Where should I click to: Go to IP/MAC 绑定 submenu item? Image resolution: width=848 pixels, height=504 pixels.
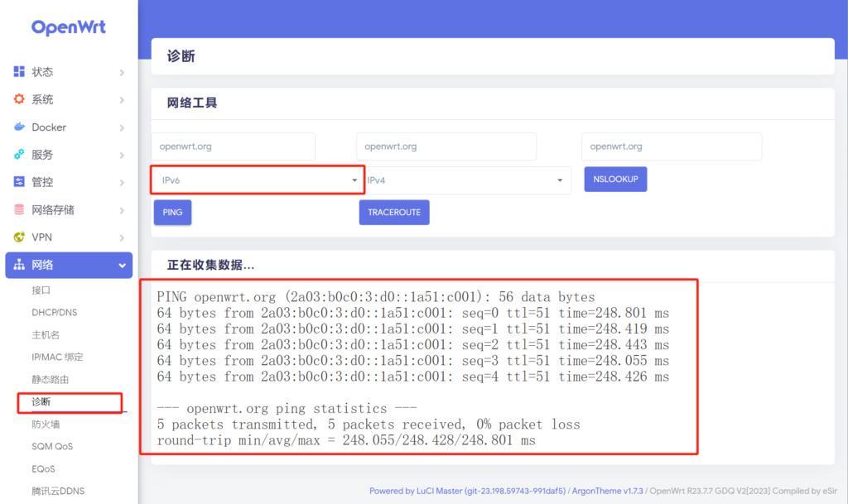click(57, 357)
